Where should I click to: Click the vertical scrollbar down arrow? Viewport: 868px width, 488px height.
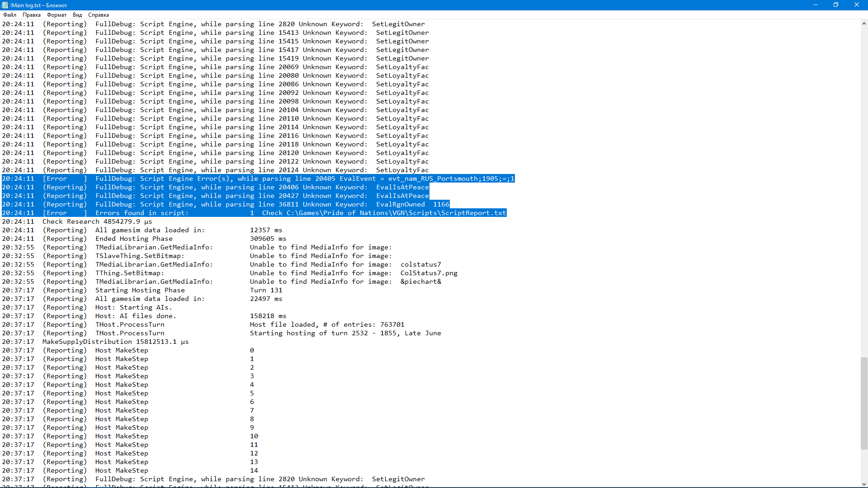(864, 484)
